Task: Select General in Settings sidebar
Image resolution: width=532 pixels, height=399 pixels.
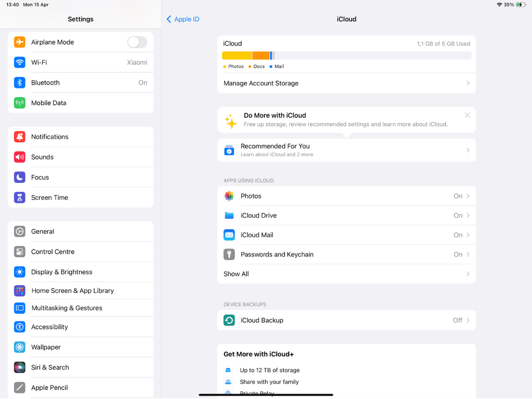Action: 80,231
